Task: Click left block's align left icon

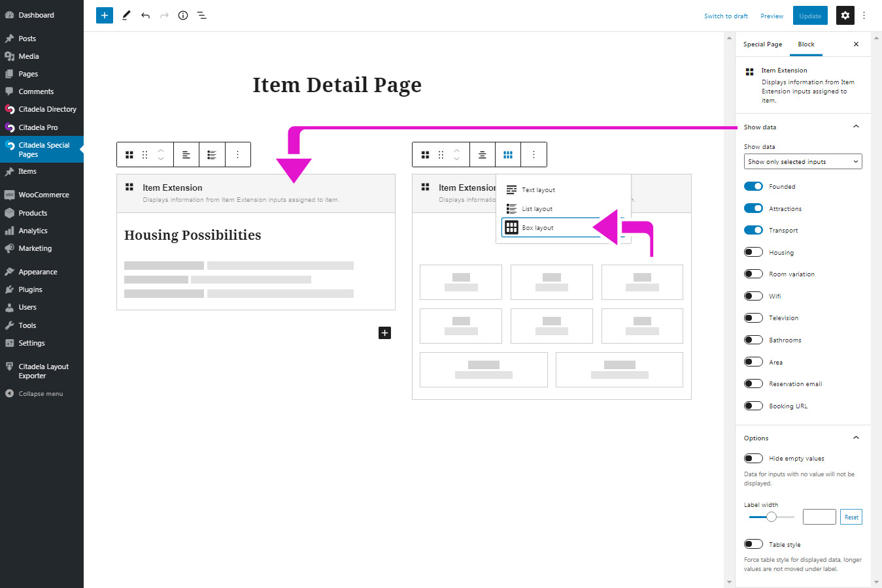Action: tap(186, 155)
